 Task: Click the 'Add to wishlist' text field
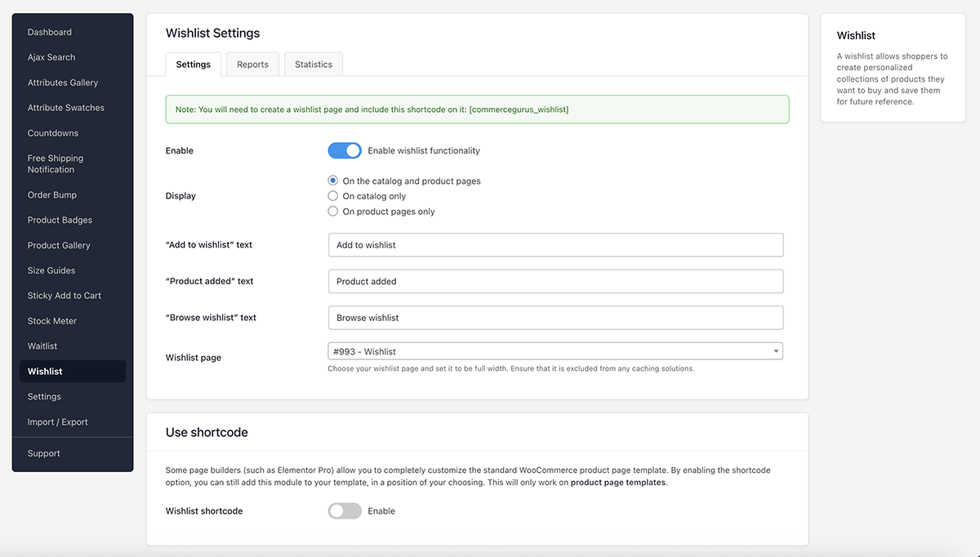(555, 245)
